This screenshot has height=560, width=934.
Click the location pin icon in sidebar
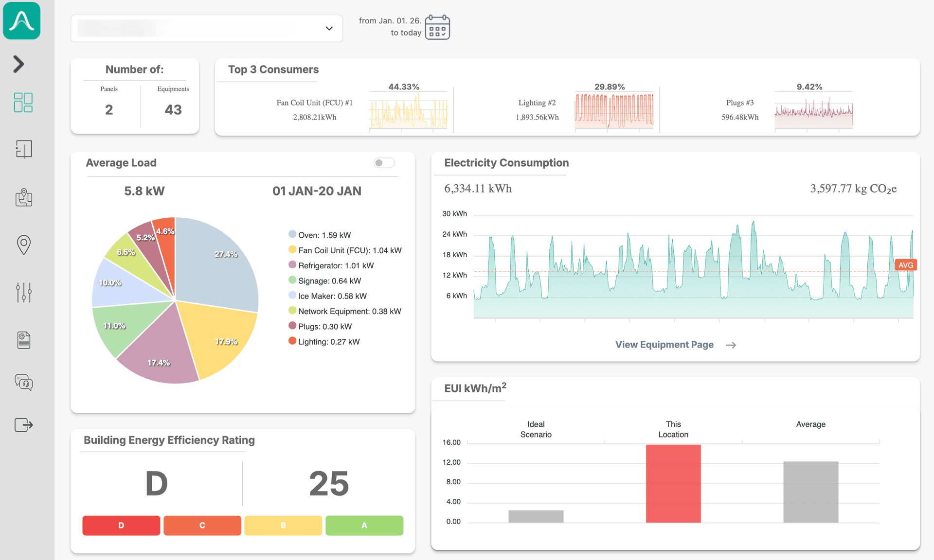[x=23, y=245]
